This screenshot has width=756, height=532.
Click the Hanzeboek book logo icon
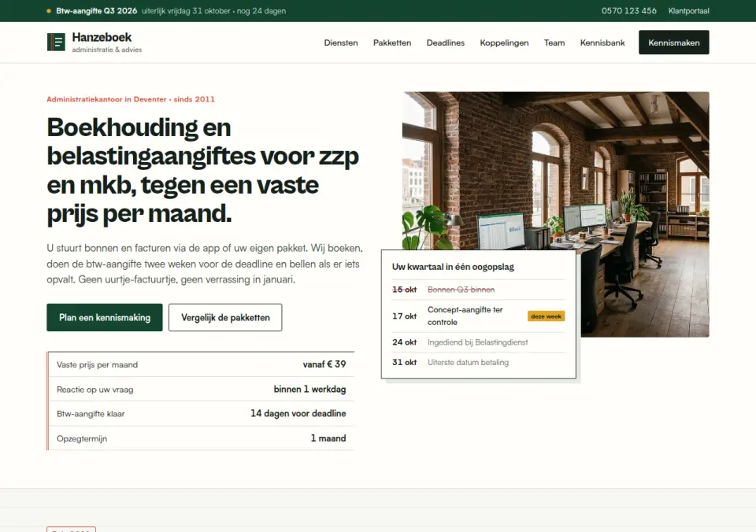coord(56,42)
